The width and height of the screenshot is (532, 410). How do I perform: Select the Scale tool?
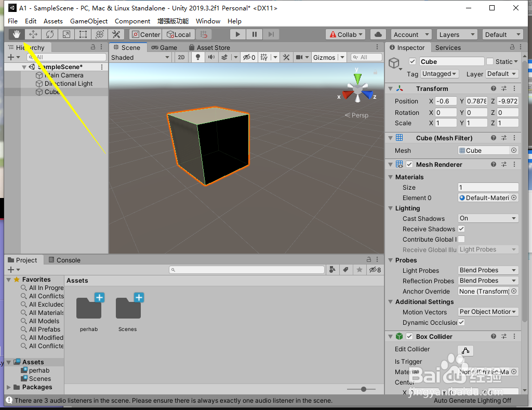tap(66, 34)
